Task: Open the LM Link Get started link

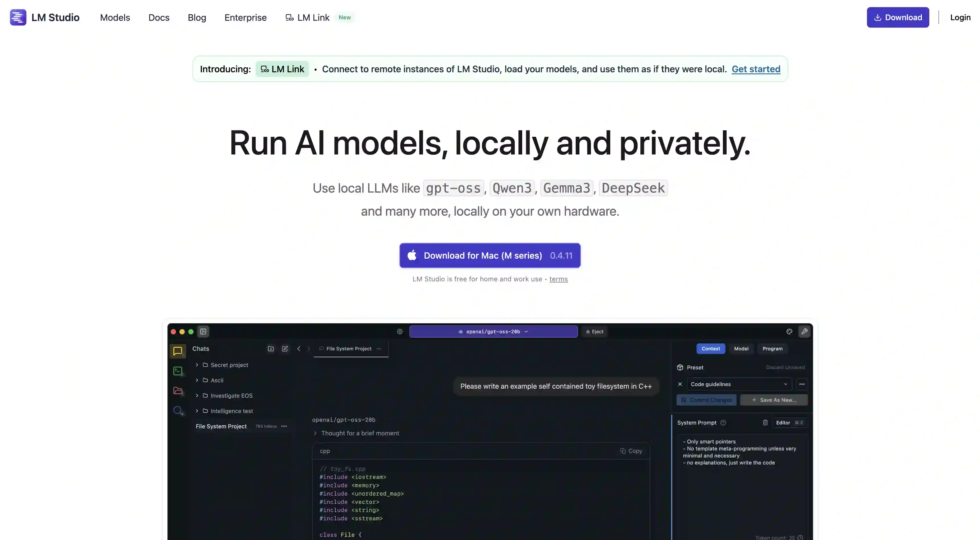Action: (x=756, y=69)
